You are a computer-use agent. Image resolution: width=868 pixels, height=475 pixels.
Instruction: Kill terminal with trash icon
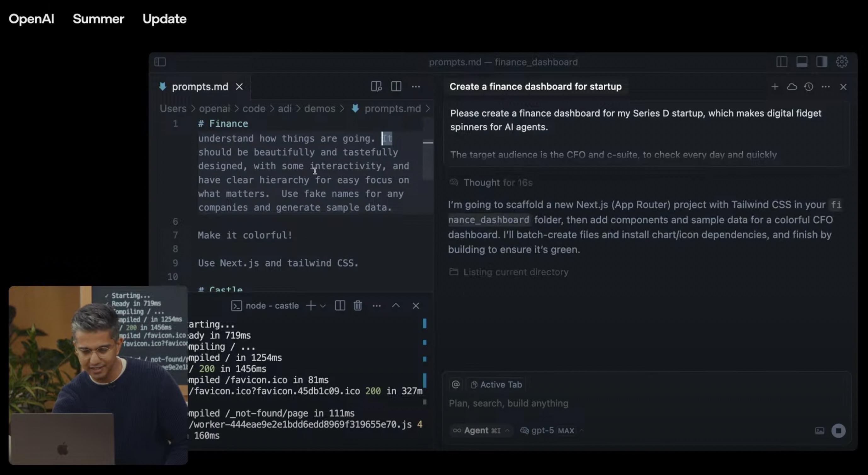pyautogui.click(x=357, y=306)
